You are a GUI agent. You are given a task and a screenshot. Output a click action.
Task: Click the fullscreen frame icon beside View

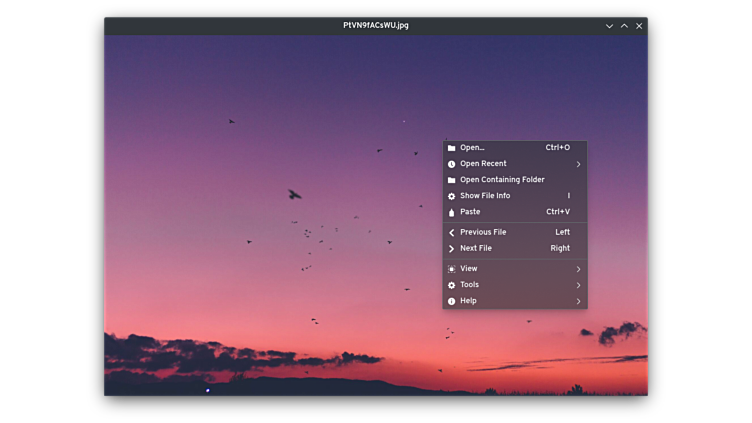[452, 269]
